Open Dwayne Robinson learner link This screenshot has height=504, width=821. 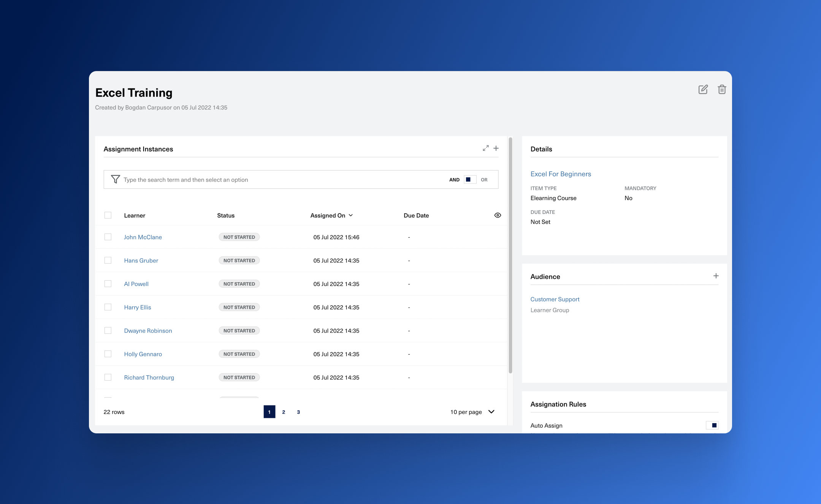pos(148,331)
